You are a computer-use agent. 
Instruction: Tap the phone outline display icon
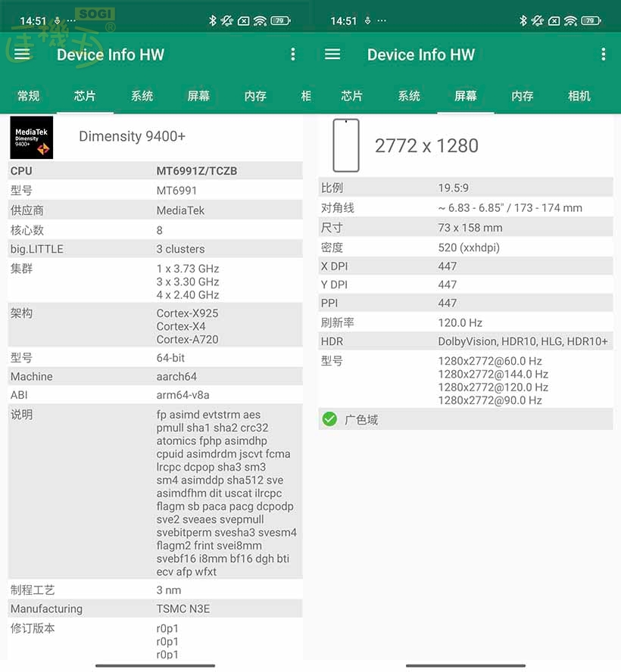pos(346,145)
